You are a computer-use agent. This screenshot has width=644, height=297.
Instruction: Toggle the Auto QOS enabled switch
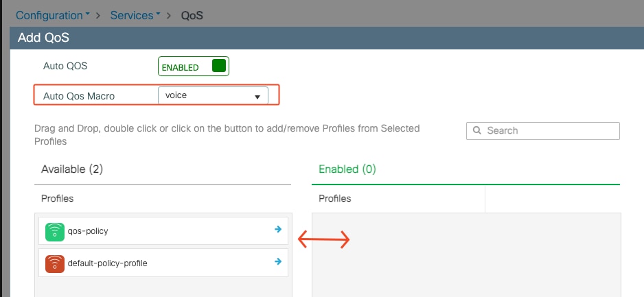pyautogui.click(x=194, y=67)
